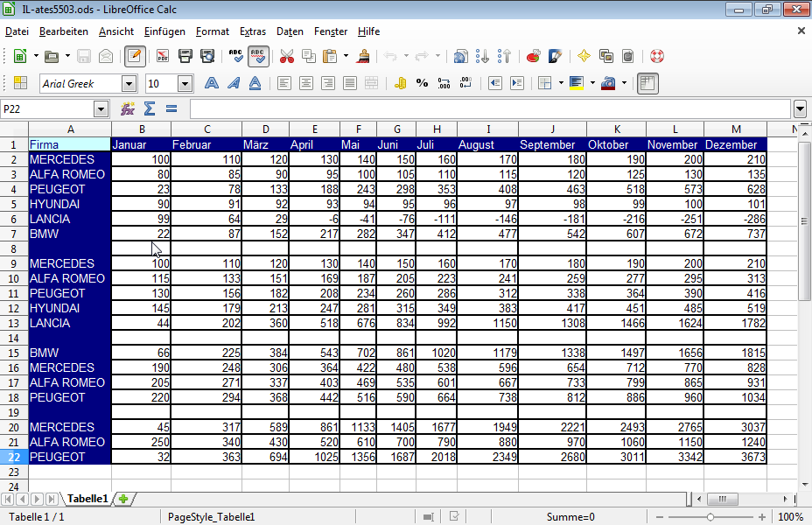This screenshot has width=812, height=525.
Task: Sort data ascending
Action: tap(482, 56)
